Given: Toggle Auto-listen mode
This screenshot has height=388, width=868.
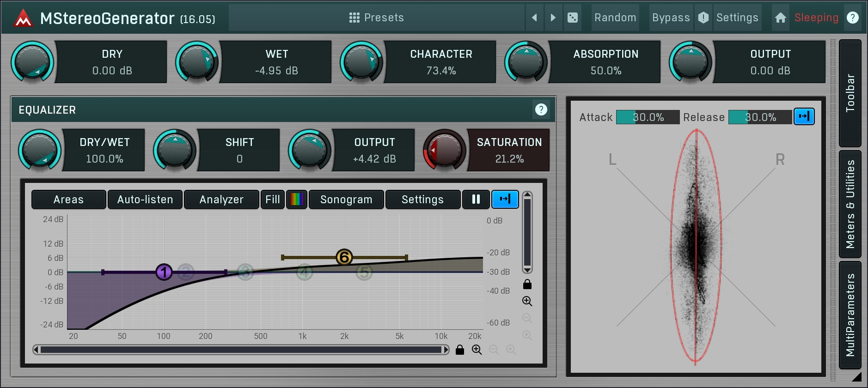Looking at the screenshot, I should [x=145, y=200].
